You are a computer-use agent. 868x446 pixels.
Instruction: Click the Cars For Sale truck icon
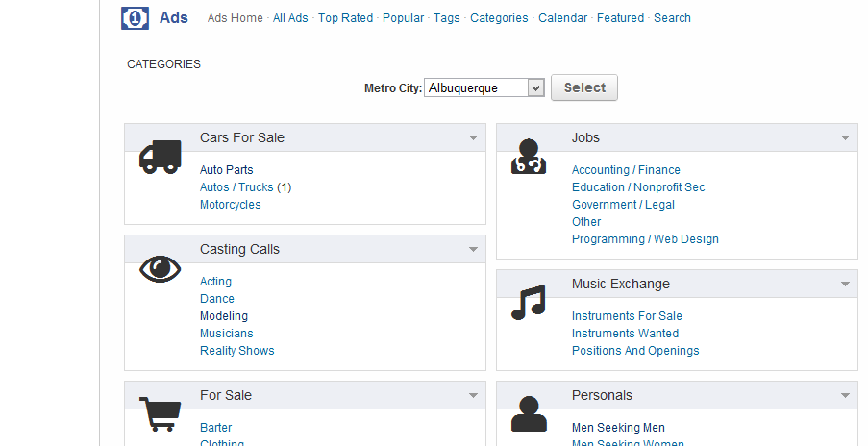click(160, 156)
